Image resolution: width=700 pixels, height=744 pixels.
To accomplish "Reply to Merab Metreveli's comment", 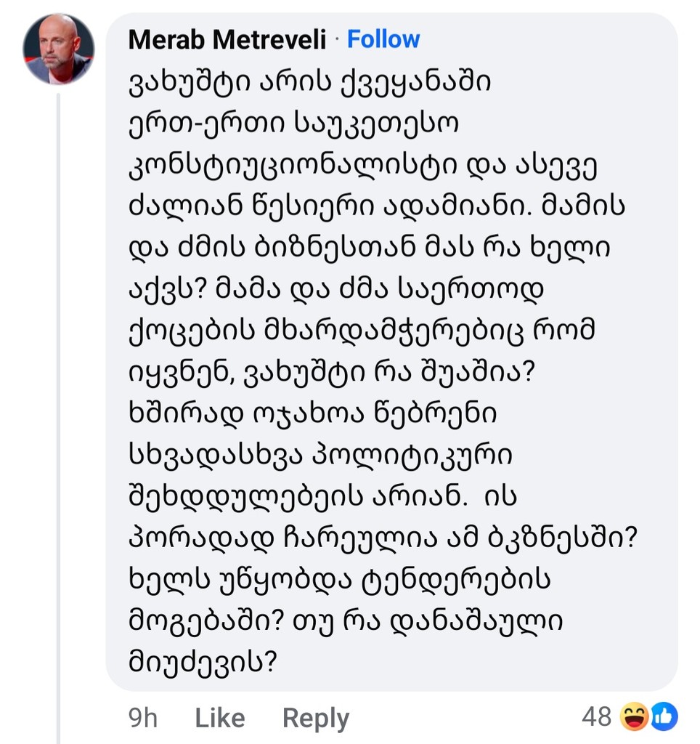I will 316,719.
